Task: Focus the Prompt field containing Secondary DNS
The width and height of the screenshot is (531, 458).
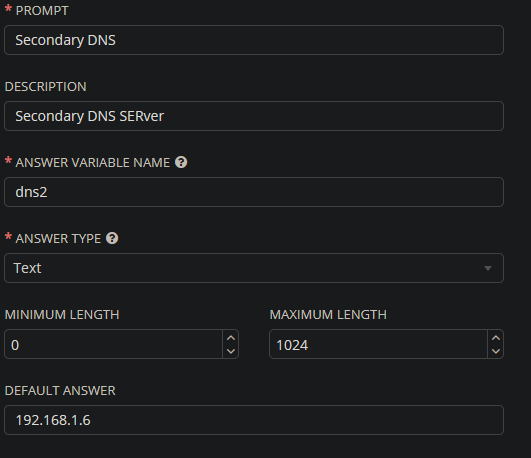Action: tap(254, 40)
